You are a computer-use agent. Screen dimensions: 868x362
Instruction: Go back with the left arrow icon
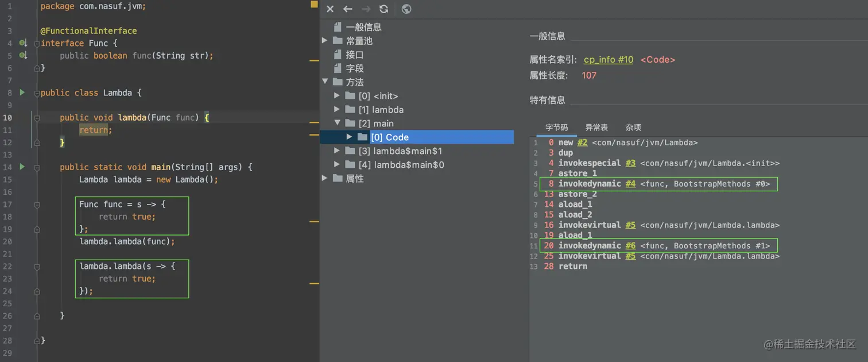347,9
